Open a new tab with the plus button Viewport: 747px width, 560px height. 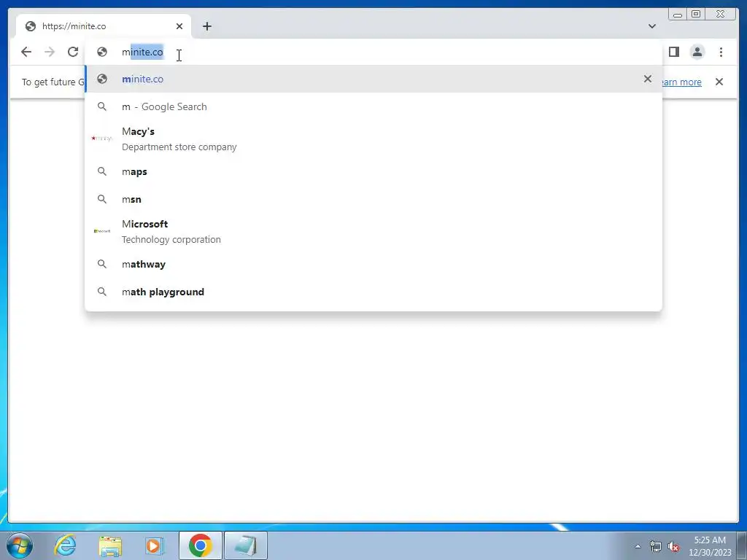click(x=206, y=26)
